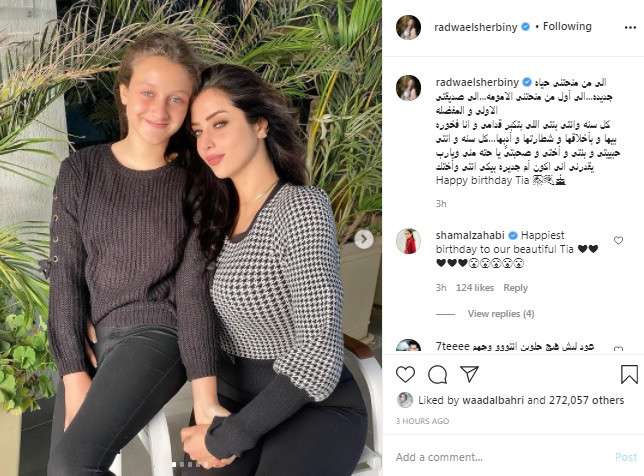Show 124 likes on comment
644x476 pixels.
[475, 288]
